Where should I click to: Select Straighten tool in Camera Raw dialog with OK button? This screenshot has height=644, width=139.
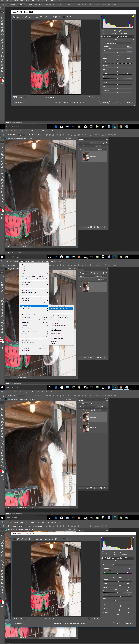[x=37, y=539]
